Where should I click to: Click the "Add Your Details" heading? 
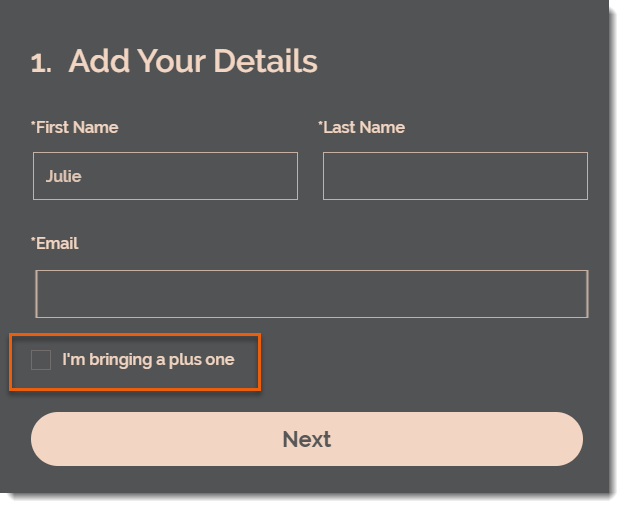pos(193,61)
